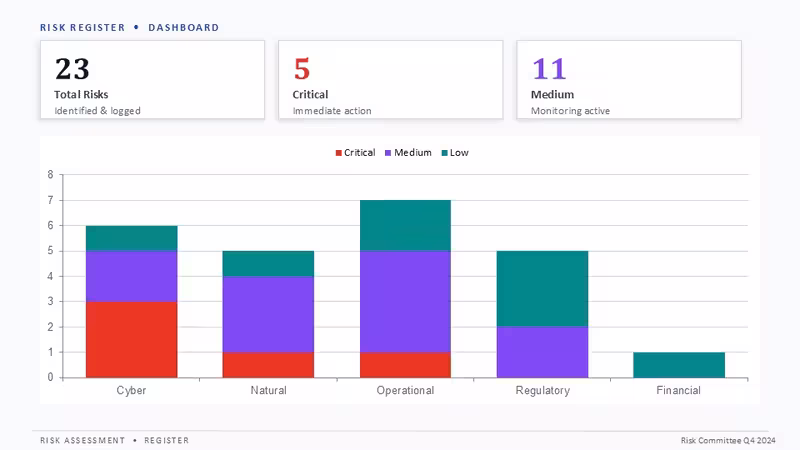The height and width of the screenshot is (450, 800).
Task: Click the Medium purple legend swatch
Action: click(388, 153)
